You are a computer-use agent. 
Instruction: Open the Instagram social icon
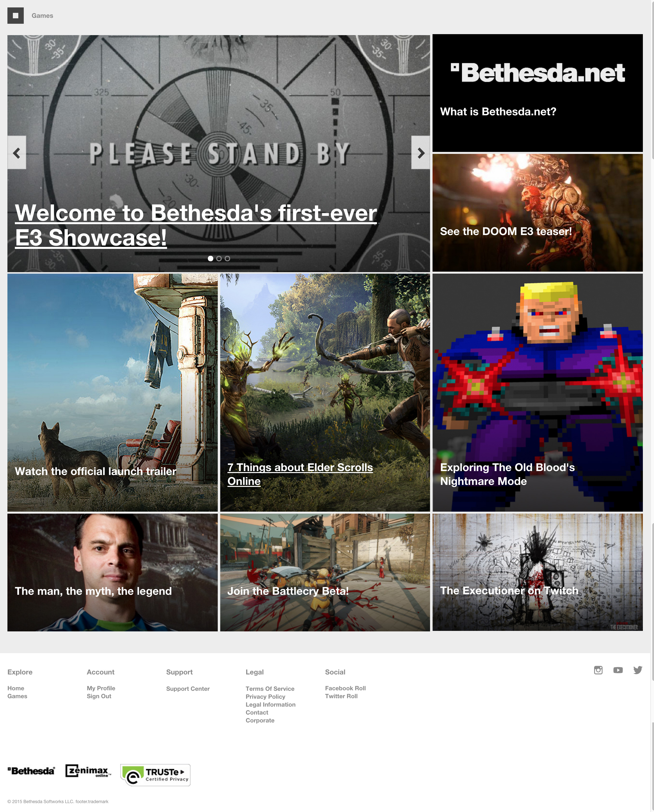[598, 670]
